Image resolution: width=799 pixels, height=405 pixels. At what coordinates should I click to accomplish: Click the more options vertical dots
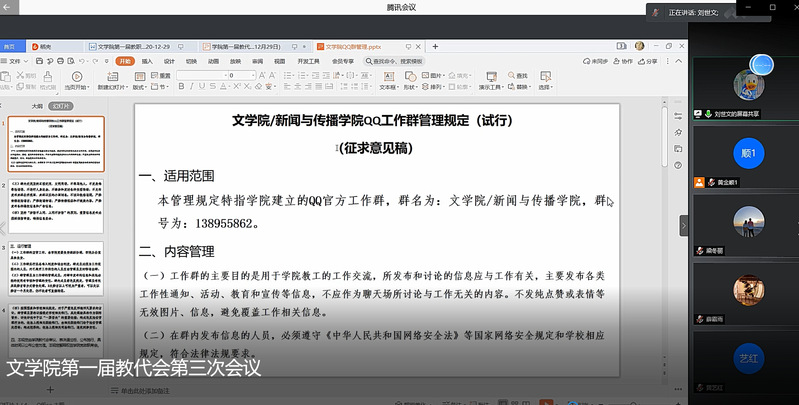point(668,61)
